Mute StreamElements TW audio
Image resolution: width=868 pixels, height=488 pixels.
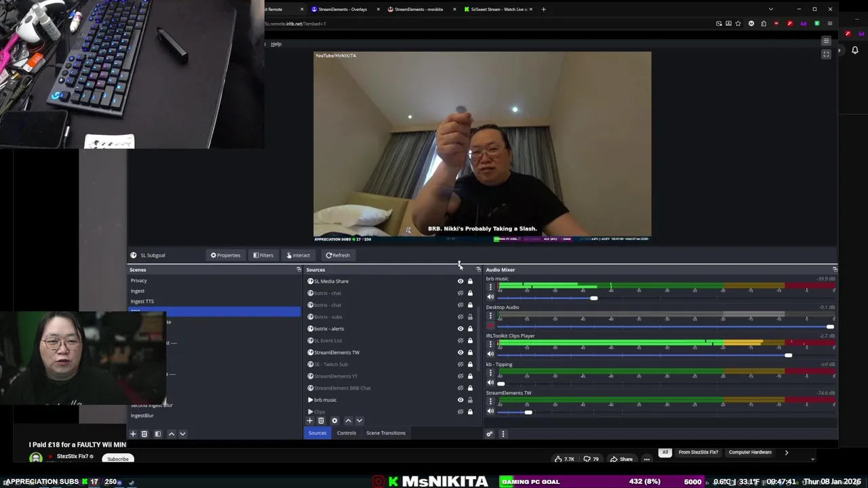(x=490, y=411)
